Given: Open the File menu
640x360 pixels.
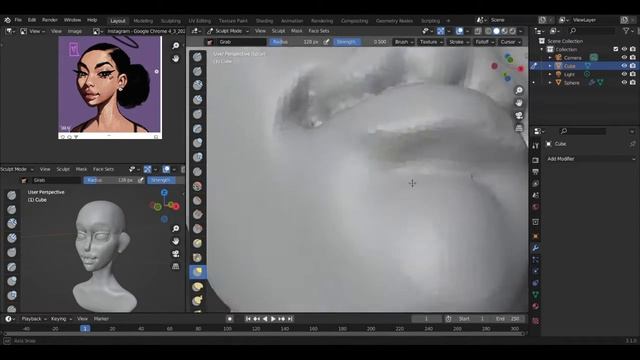Looking at the screenshot, I should tap(18, 20).
